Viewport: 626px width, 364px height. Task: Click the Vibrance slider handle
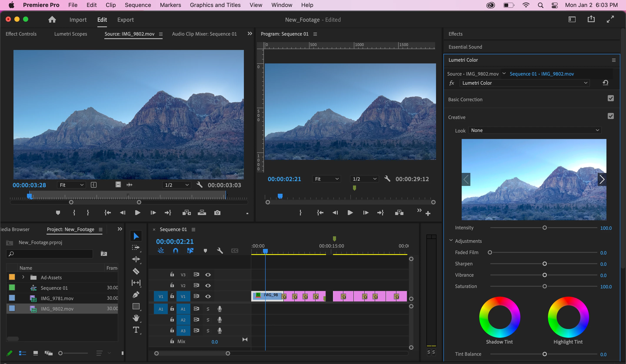544,275
